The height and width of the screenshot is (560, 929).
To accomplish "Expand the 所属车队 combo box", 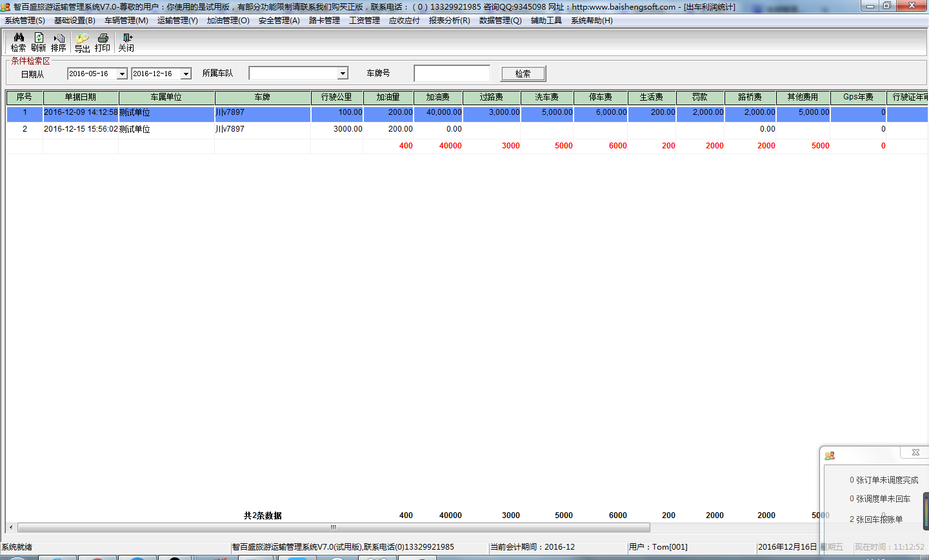I will pyautogui.click(x=343, y=74).
